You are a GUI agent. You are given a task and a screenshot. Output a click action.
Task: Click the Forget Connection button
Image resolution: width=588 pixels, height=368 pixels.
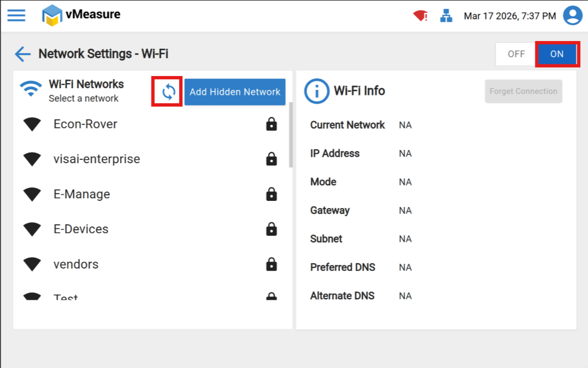[523, 92]
